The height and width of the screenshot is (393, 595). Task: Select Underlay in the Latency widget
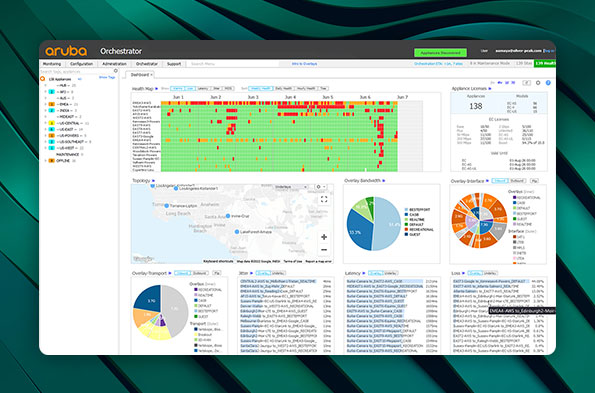coord(390,273)
